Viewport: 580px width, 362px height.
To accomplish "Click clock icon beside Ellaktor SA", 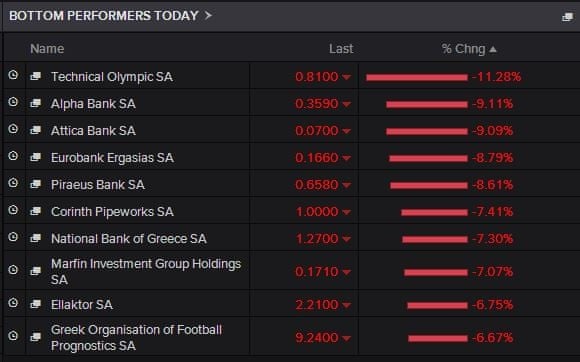I will [13, 303].
